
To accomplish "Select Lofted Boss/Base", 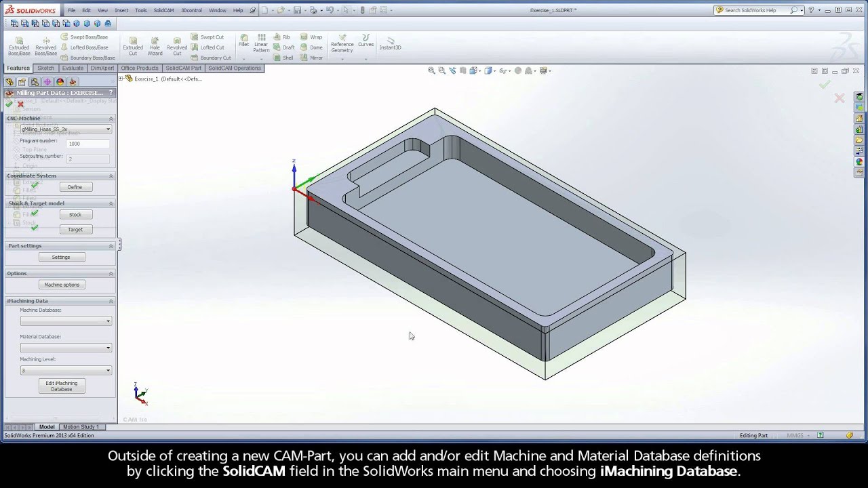I will tap(84, 47).
